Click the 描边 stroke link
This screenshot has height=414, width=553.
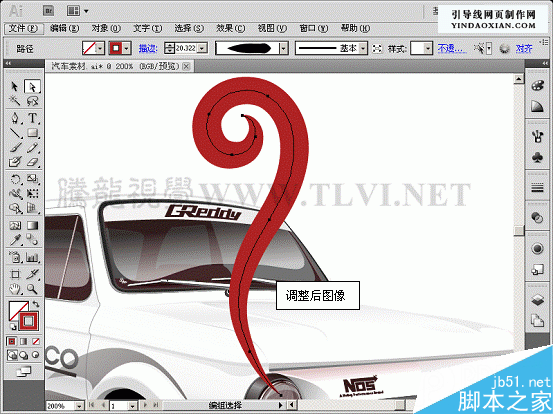[147, 48]
